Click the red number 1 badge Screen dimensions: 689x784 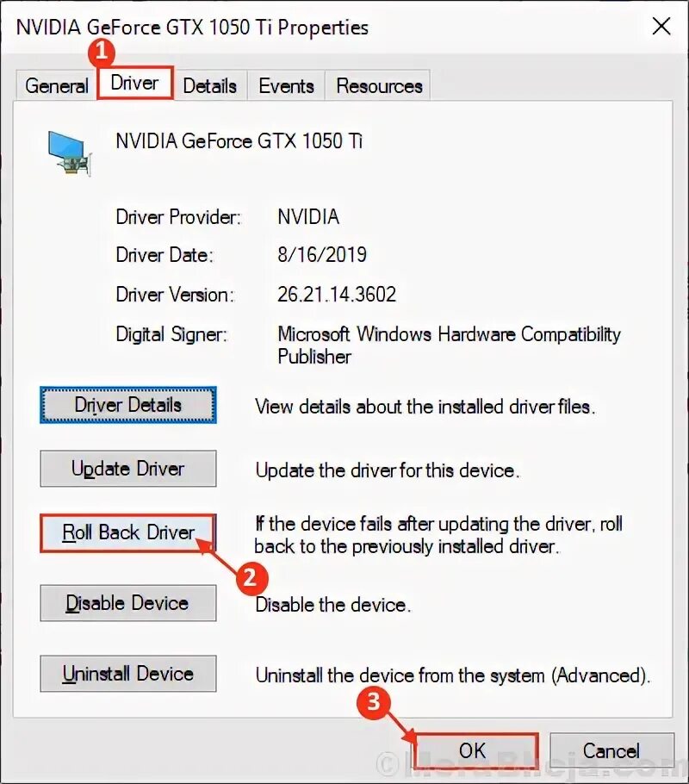(102, 52)
